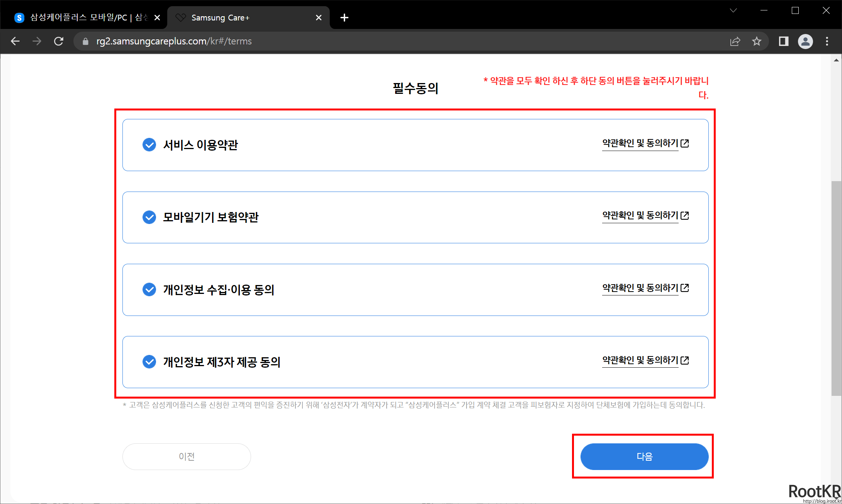The height and width of the screenshot is (504, 842).
Task: Open the tab search dropdown chevron
Action: point(733,10)
